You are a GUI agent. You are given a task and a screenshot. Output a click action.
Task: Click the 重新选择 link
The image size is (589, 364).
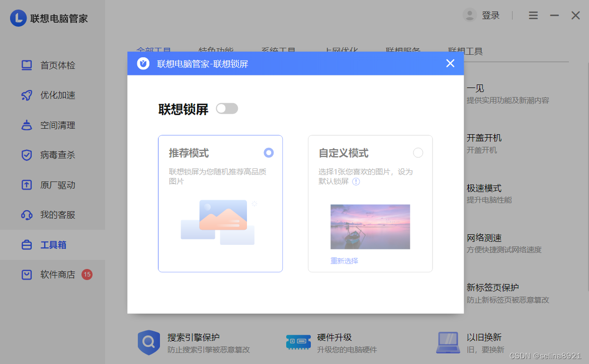click(x=344, y=261)
